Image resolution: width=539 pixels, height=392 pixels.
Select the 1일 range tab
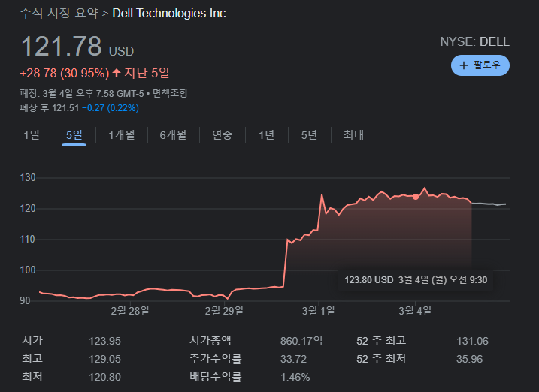tap(32, 135)
